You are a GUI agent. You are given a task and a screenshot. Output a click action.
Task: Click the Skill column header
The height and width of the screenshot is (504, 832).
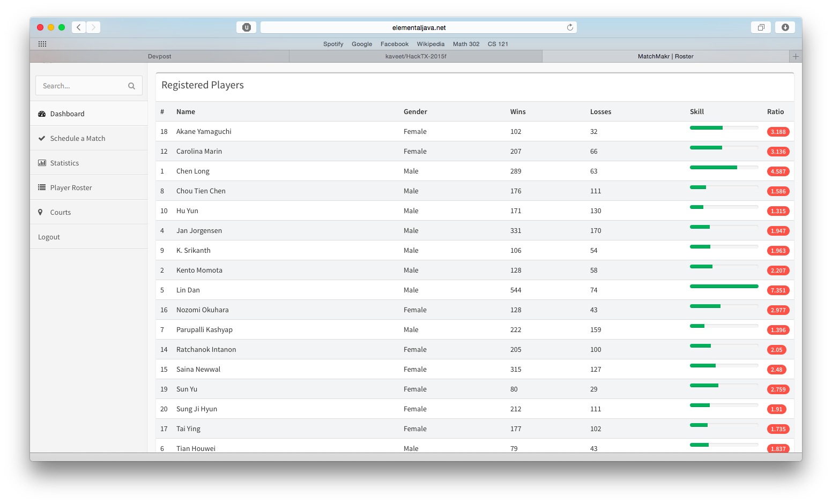(x=697, y=111)
